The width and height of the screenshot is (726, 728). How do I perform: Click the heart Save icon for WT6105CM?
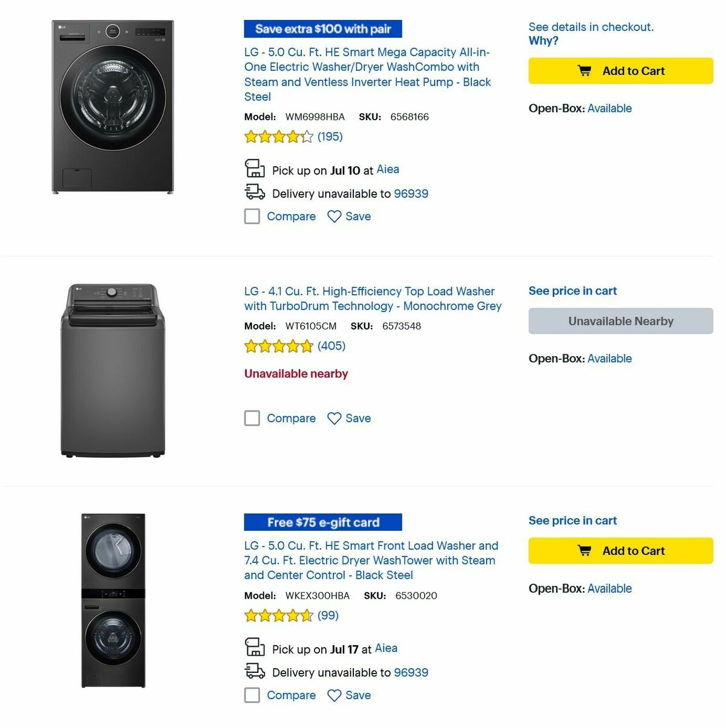tap(335, 418)
